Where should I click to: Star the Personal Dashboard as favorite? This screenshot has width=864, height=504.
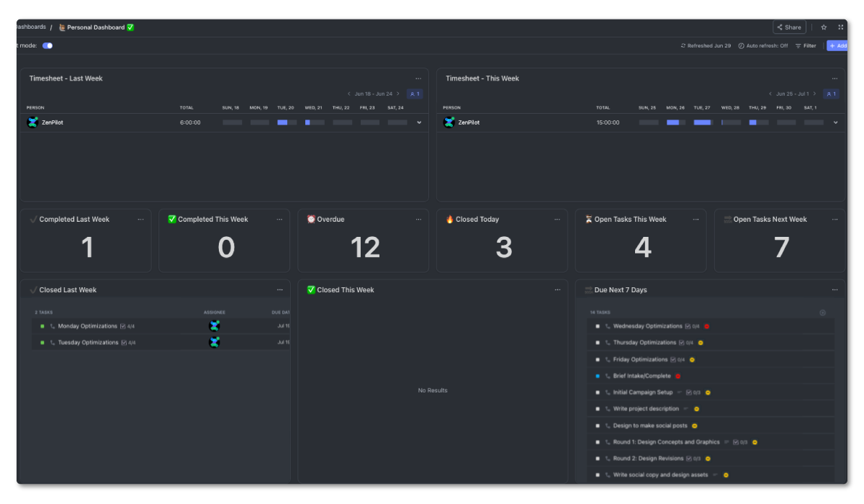(x=824, y=27)
